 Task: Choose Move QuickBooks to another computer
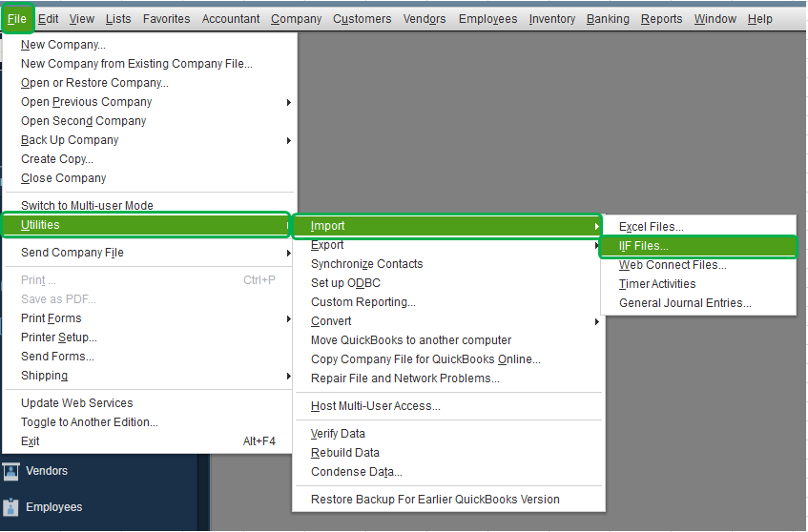point(448,340)
